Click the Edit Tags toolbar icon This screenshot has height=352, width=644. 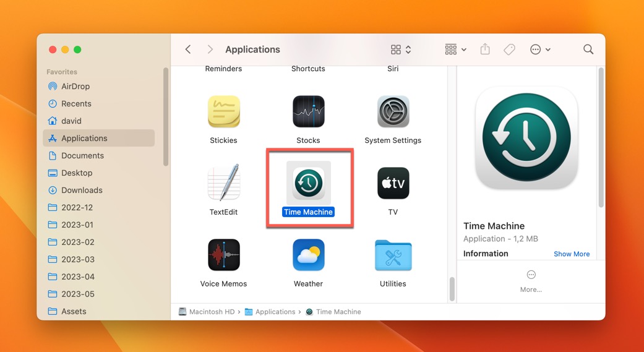509,49
